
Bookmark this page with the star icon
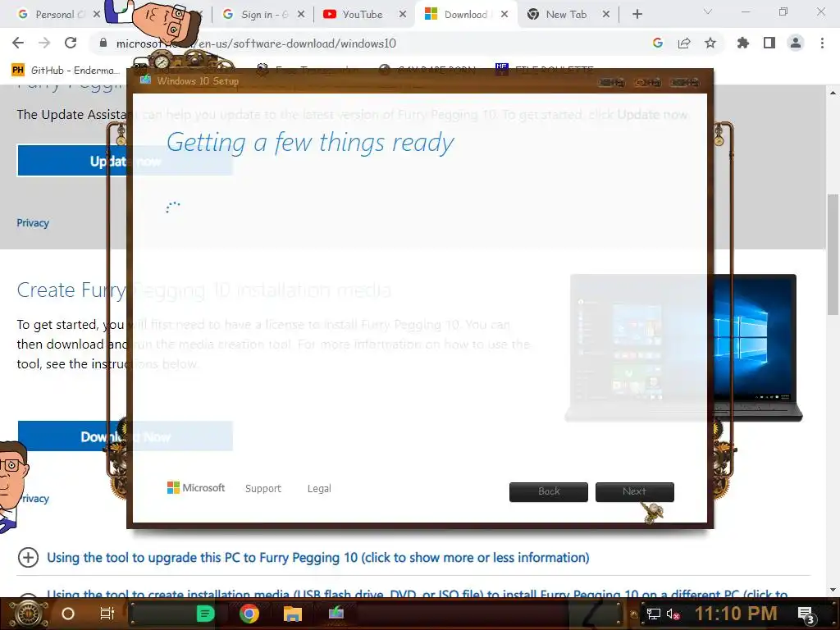tap(710, 43)
